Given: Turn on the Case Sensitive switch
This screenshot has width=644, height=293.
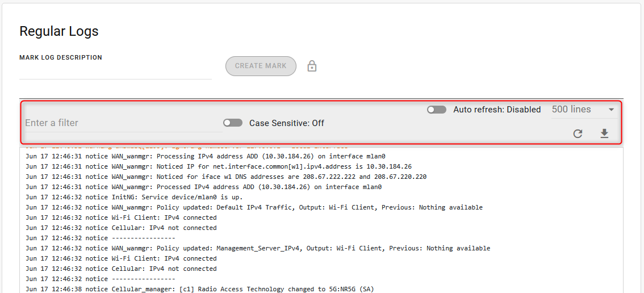Looking at the screenshot, I should pyautogui.click(x=232, y=123).
